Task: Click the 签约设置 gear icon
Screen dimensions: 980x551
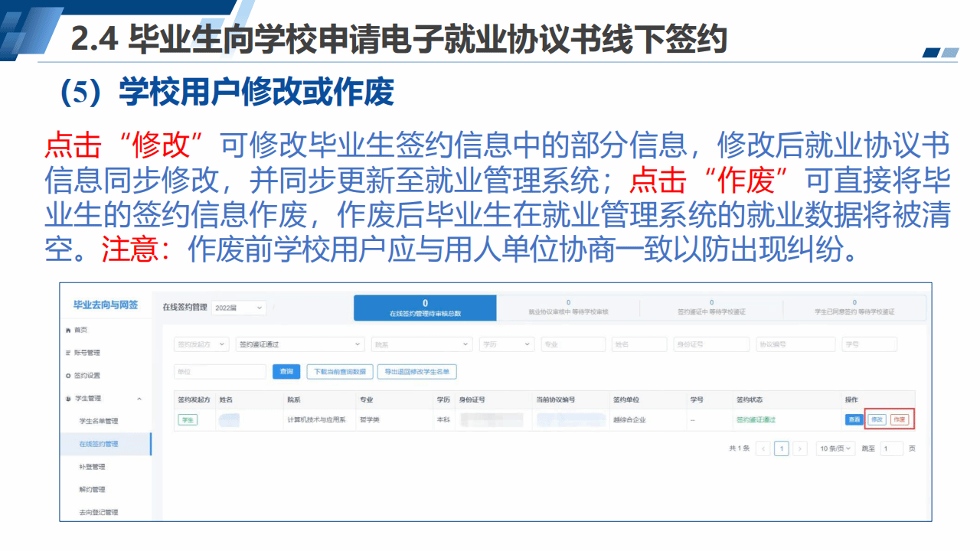Action: point(68,376)
